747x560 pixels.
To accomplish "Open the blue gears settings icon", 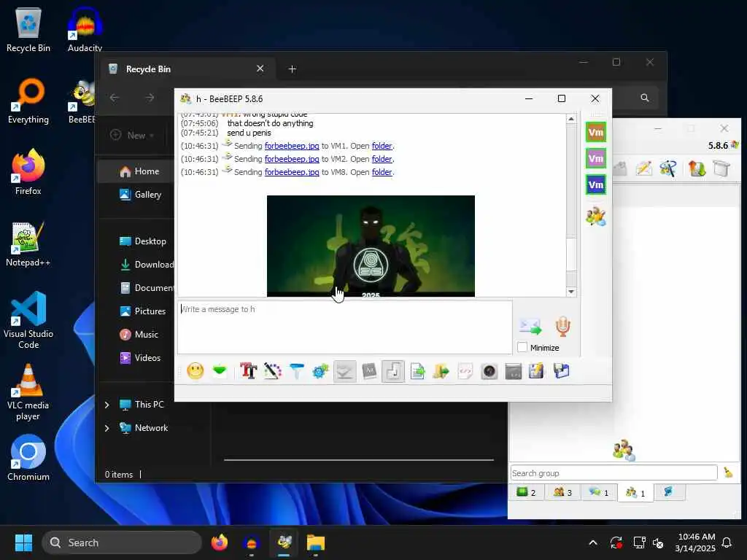I will click(x=321, y=371).
